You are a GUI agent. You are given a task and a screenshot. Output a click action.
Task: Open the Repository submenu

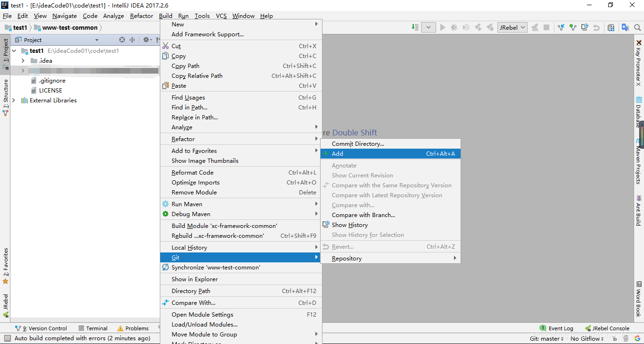(x=390, y=258)
